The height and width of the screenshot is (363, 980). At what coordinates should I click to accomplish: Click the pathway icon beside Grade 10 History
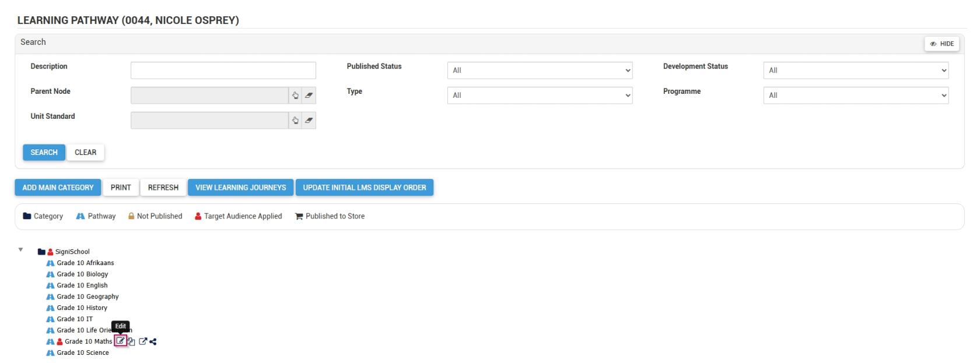click(x=50, y=308)
